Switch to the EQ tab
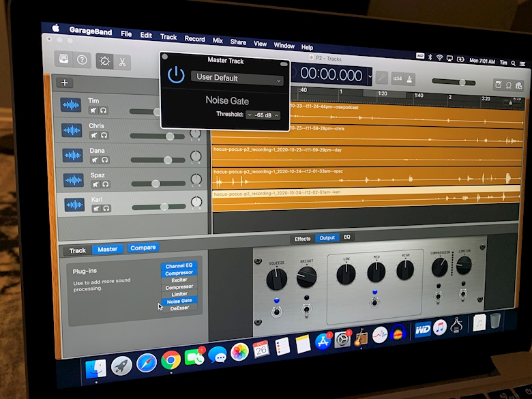532x399 pixels. click(x=346, y=237)
